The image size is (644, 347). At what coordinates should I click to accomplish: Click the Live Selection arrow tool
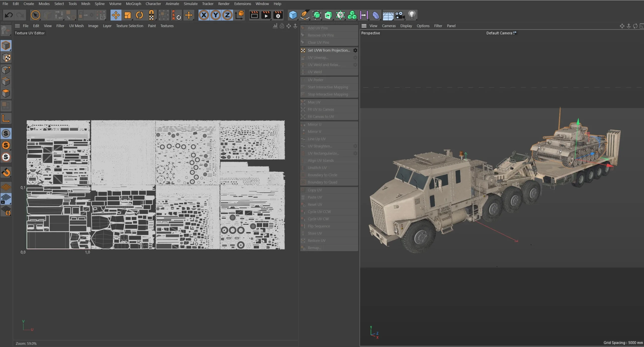tap(35, 15)
